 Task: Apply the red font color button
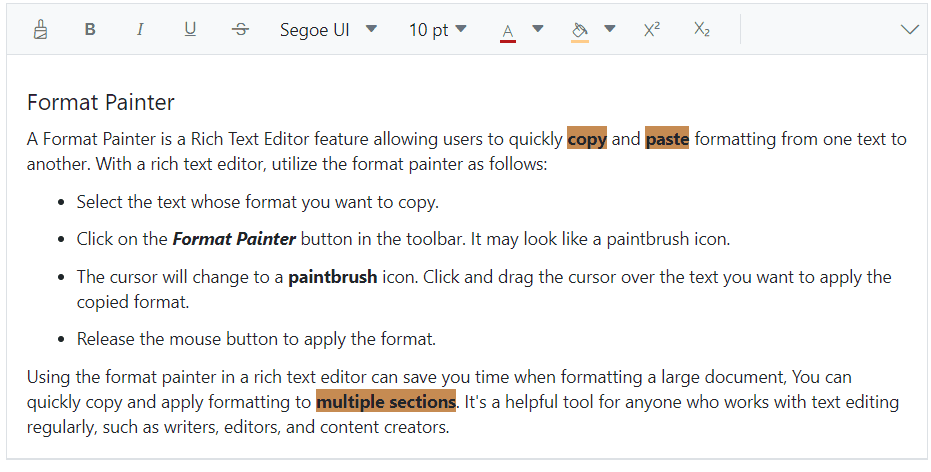coord(508,31)
